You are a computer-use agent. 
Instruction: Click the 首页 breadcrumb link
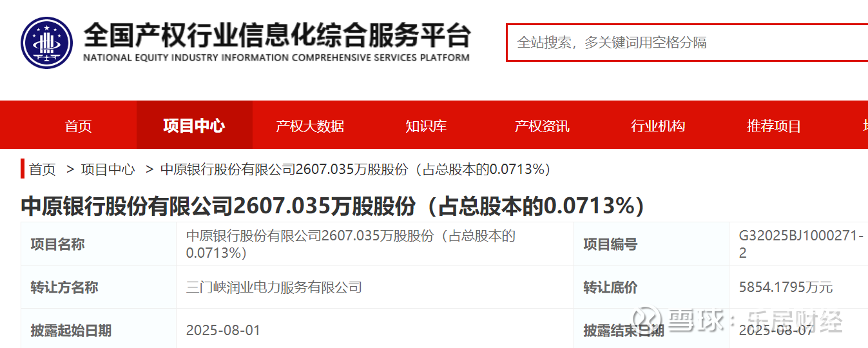click(43, 169)
